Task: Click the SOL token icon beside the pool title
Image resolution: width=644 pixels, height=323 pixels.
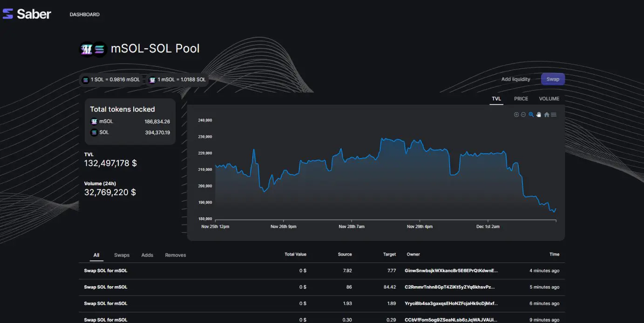Action: 99,49
